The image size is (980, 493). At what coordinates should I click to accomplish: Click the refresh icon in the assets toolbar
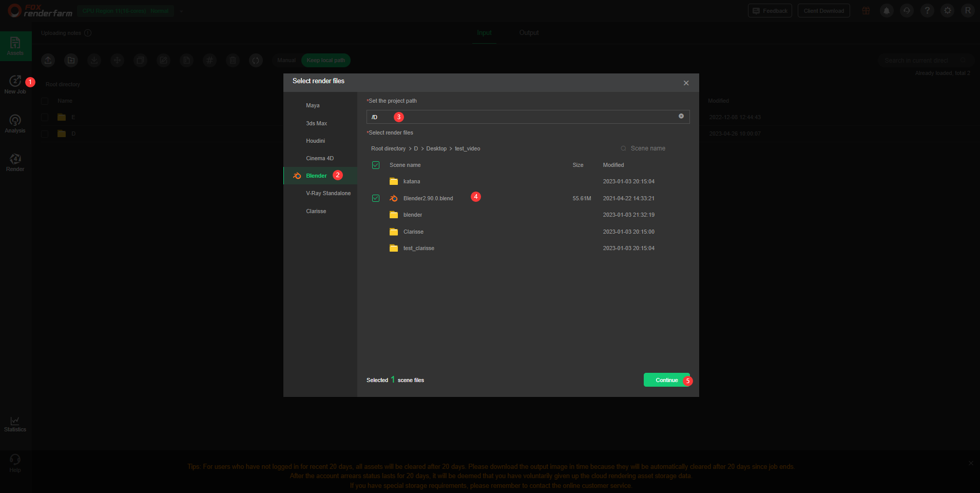click(x=256, y=60)
